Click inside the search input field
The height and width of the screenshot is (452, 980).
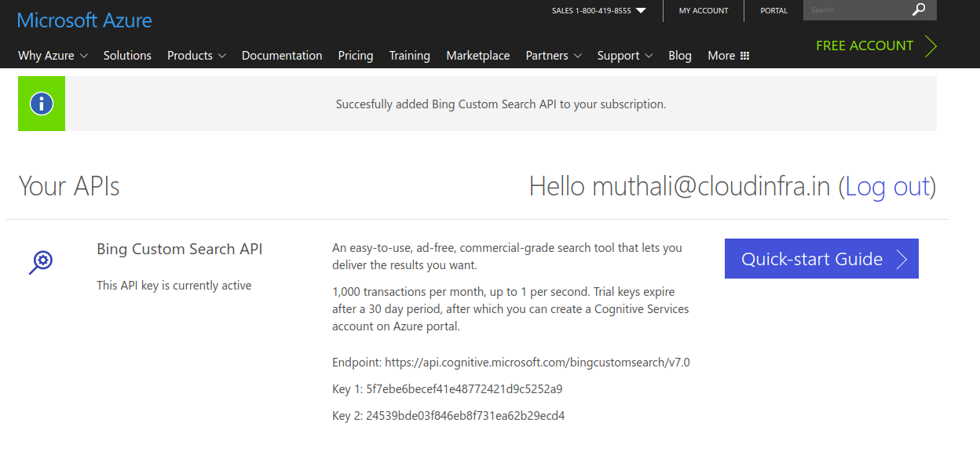[856, 10]
